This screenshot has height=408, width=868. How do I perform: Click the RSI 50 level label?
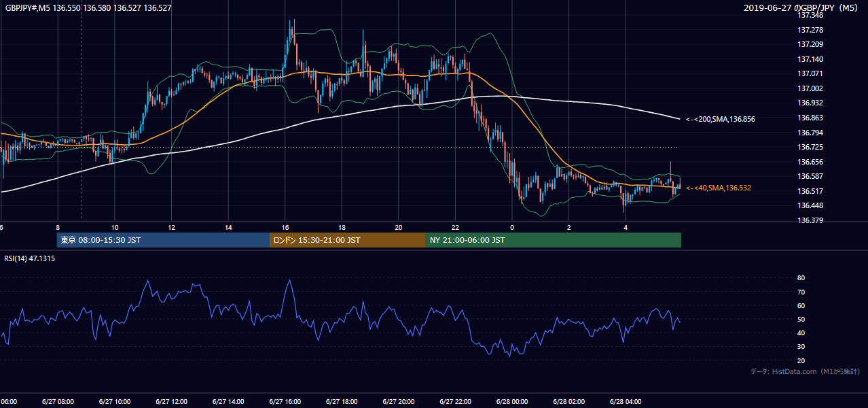tap(801, 319)
